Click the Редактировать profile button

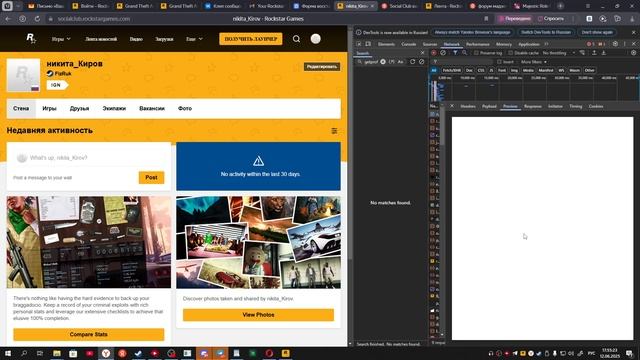click(322, 67)
